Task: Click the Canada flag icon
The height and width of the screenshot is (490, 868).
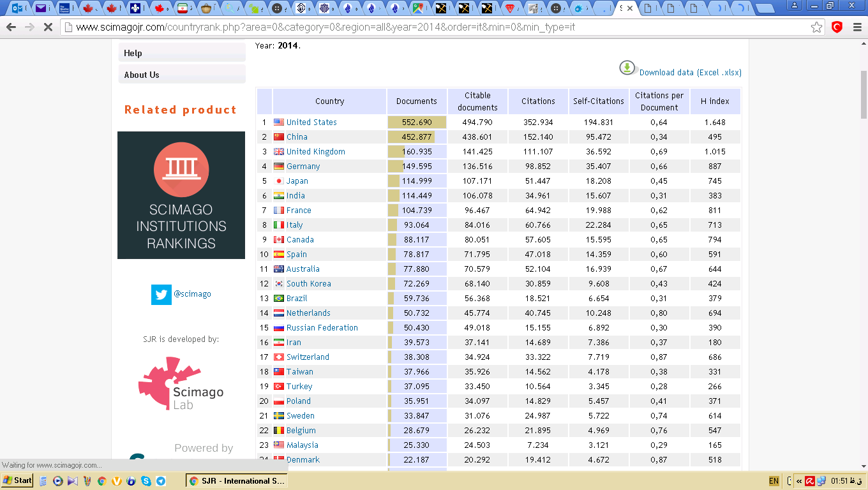Action: click(279, 240)
